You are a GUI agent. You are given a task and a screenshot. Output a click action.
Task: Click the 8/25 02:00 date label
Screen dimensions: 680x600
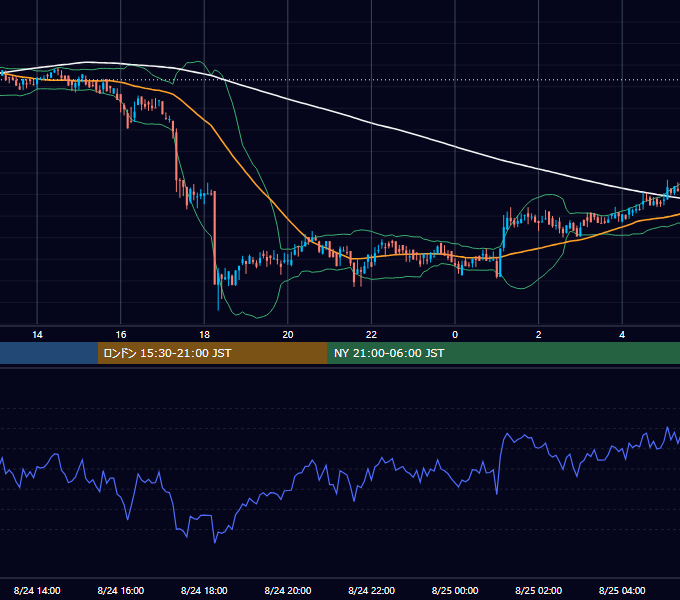pyautogui.click(x=539, y=590)
